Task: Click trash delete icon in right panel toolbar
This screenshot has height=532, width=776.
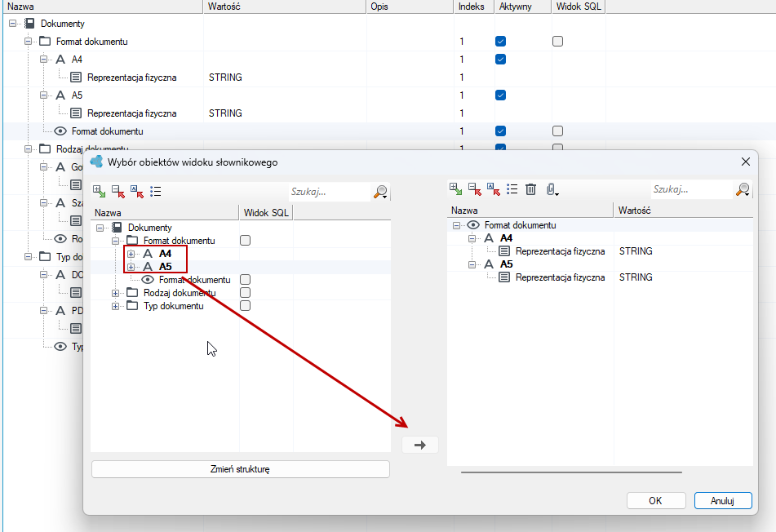Action: [x=530, y=189]
